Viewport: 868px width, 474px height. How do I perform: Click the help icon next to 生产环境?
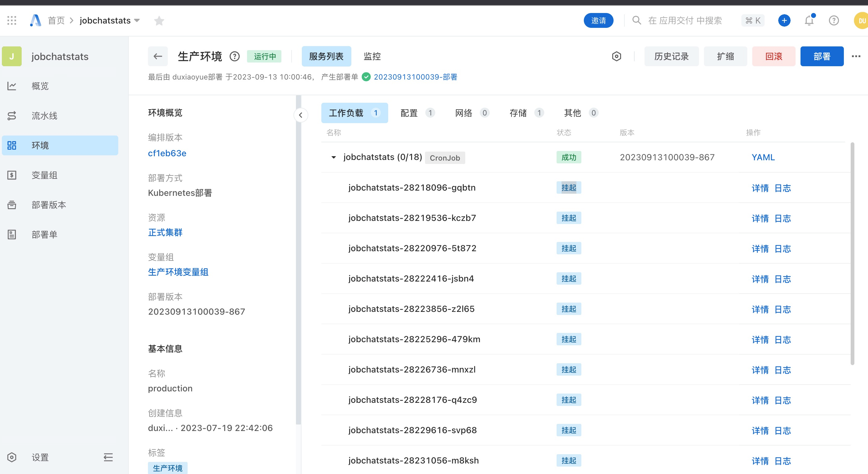coord(235,56)
